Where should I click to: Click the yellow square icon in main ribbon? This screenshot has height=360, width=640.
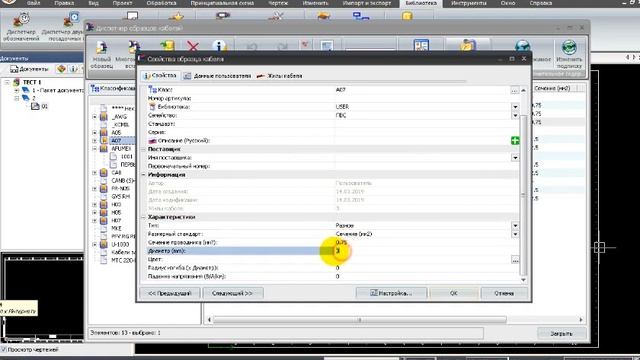407,16
